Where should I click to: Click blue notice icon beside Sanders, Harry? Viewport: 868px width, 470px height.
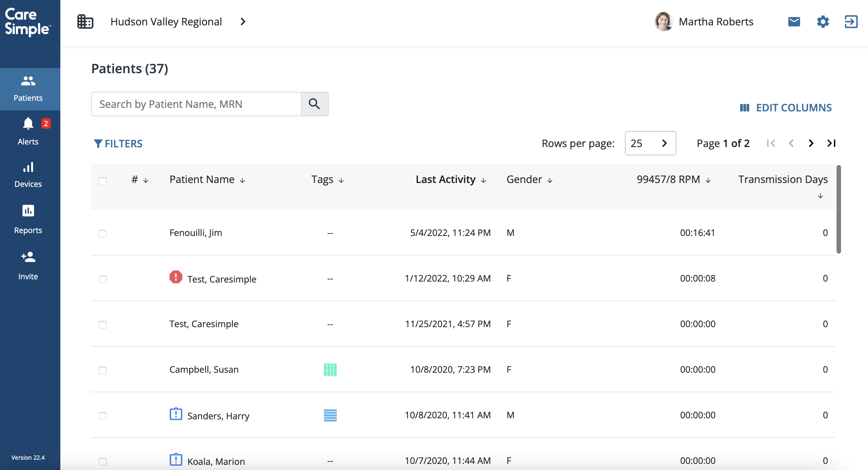tap(176, 414)
